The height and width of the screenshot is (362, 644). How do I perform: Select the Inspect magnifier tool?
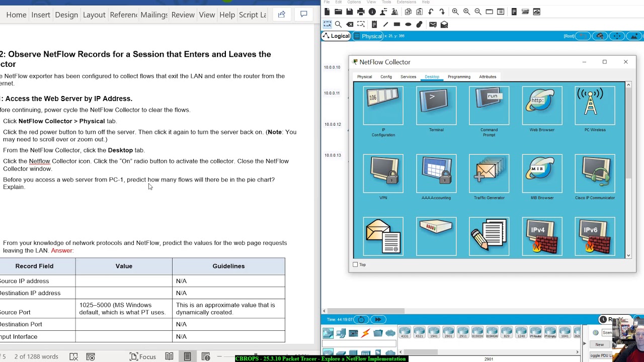[338, 24]
